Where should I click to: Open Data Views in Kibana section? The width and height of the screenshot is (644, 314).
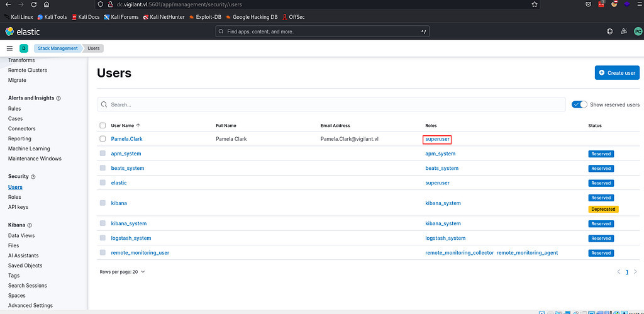(21, 235)
